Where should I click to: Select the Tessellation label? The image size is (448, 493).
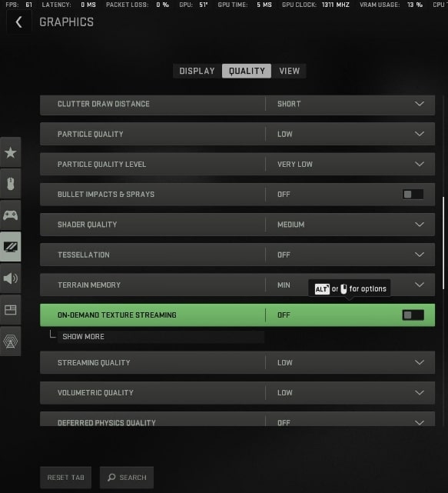click(84, 255)
